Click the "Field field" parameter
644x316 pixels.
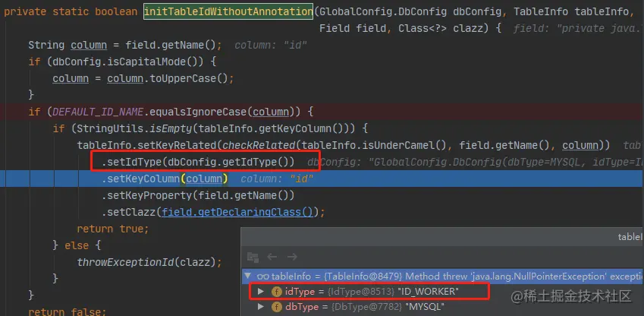[353, 28]
